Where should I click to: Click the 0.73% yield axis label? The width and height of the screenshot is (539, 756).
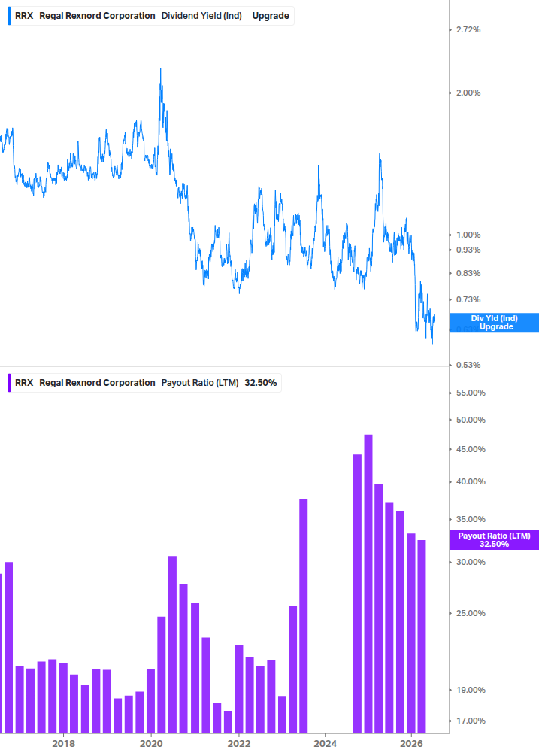468,300
